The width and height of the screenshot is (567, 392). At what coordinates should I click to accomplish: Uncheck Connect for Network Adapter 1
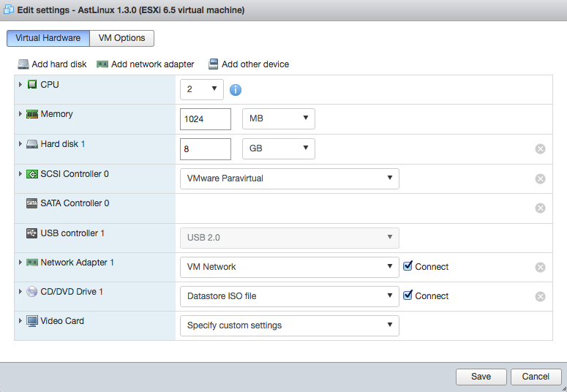tap(408, 266)
